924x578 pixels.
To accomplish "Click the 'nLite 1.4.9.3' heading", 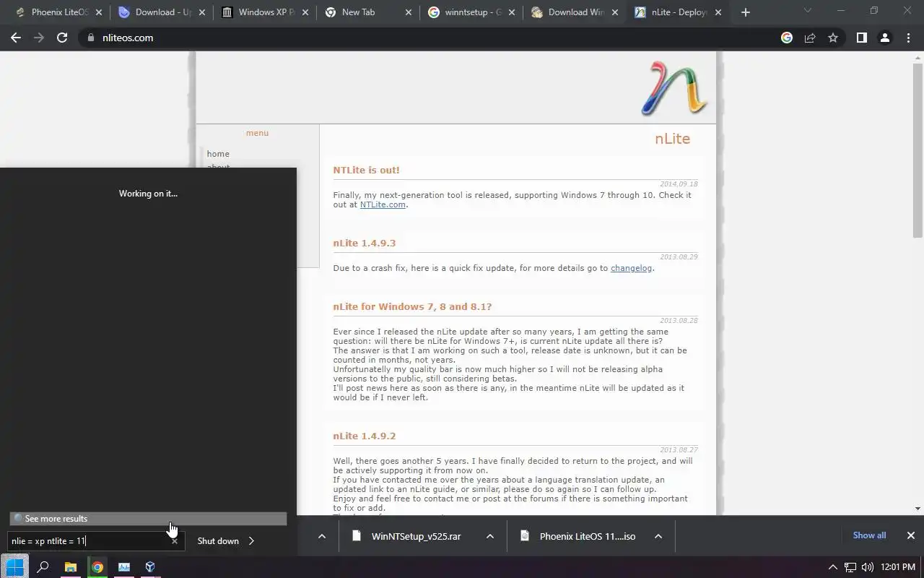I will click(365, 243).
